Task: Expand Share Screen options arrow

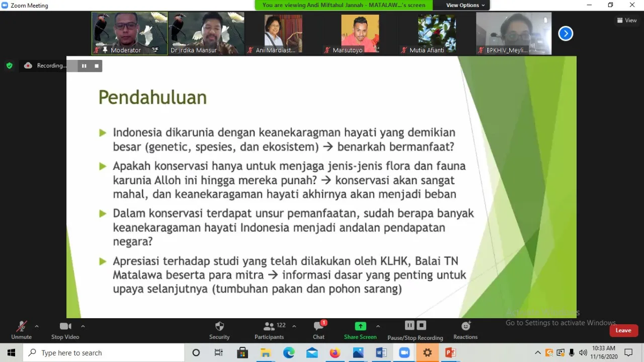Action: [378, 326]
